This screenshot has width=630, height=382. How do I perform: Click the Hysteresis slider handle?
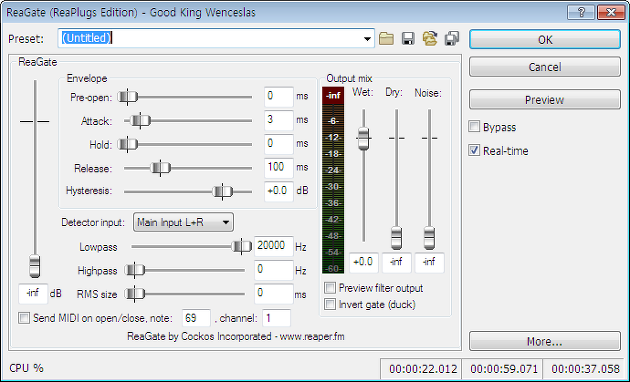(223, 191)
